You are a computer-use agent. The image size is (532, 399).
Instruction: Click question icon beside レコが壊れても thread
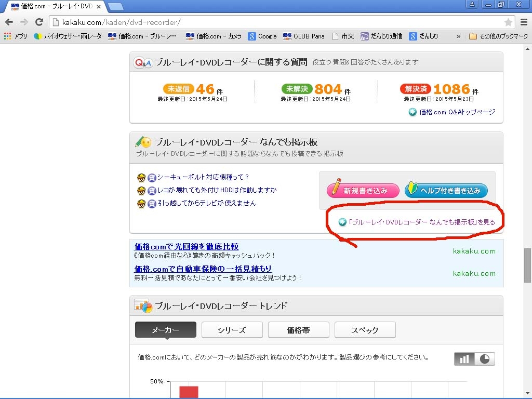[x=152, y=191]
